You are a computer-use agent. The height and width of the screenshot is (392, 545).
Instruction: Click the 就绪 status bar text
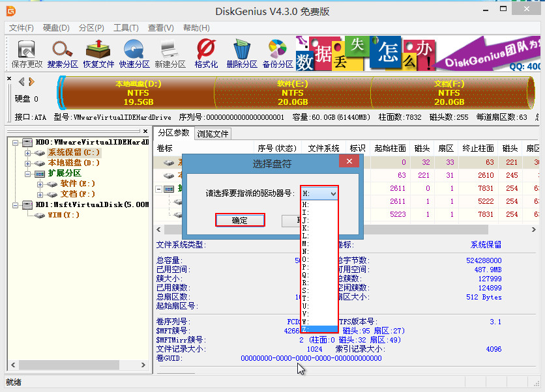[x=14, y=382]
